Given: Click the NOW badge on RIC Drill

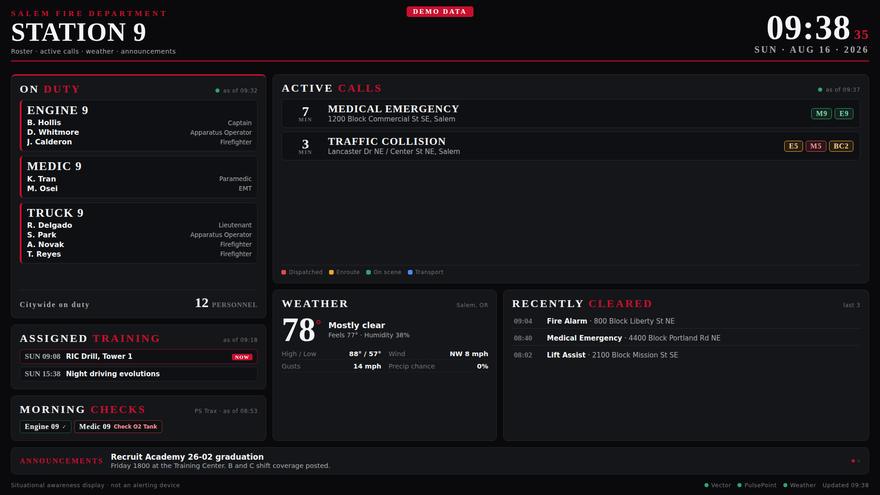Looking at the screenshot, I should (x=242, y=357).
